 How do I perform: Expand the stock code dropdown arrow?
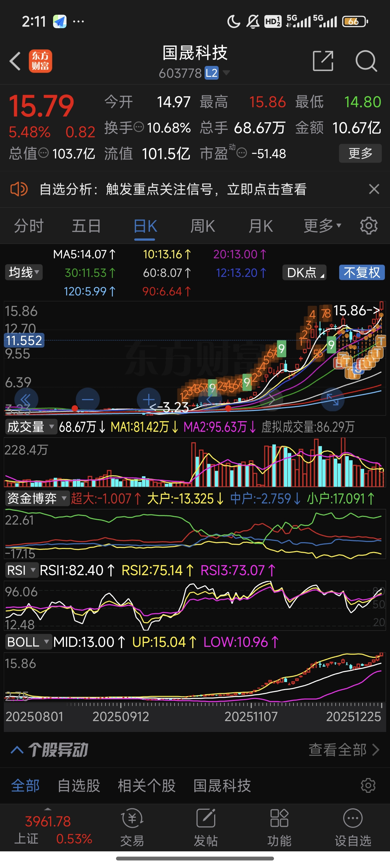point(226,73)
